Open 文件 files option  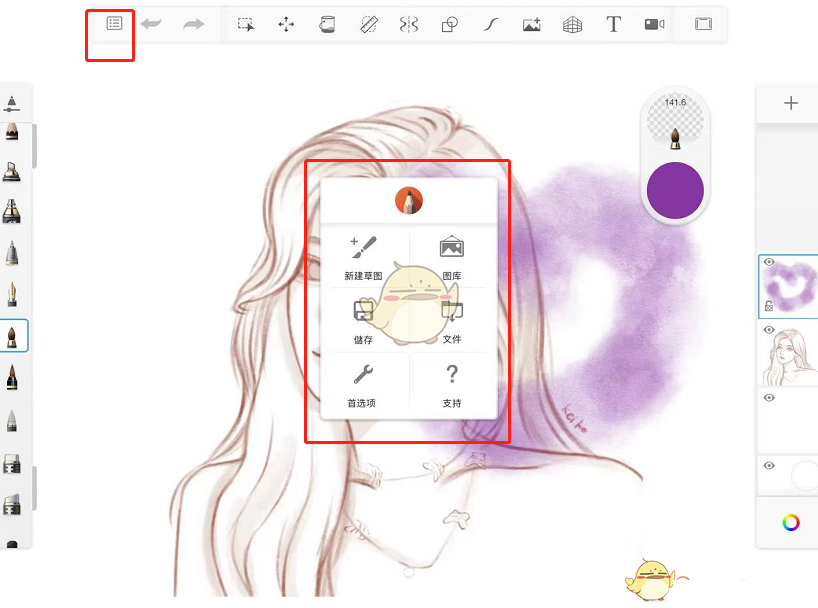452,322
